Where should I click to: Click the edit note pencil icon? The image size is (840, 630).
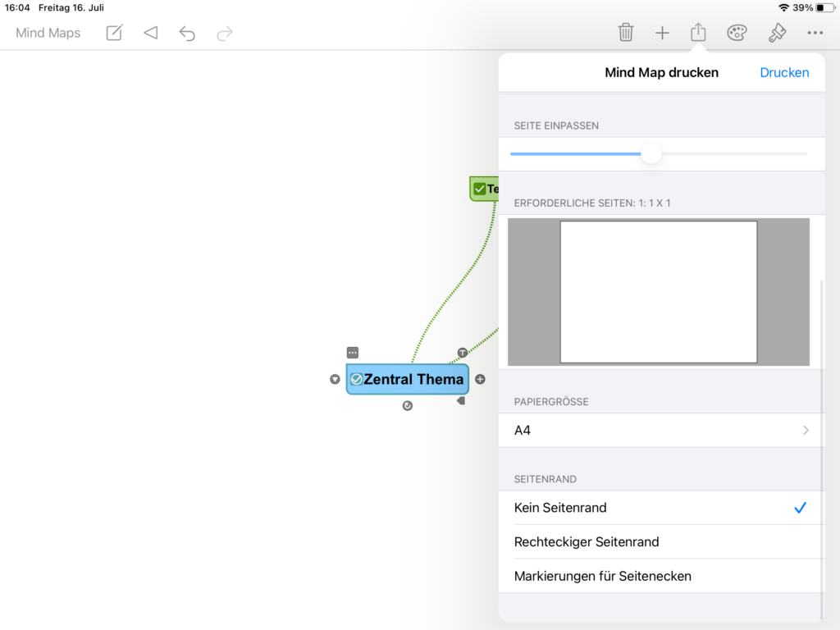coord(114,33)
